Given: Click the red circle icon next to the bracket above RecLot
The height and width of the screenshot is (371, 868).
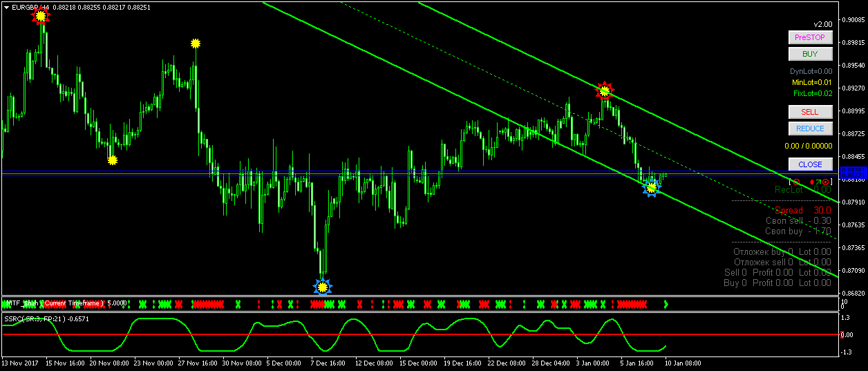Looking at the screenshot, I should (796, 181).
